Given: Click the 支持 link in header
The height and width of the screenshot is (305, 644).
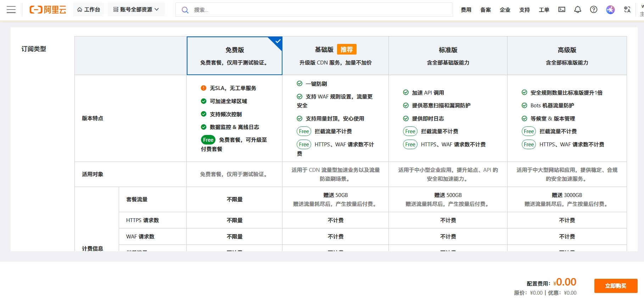Looking at the screenshot, I should 525,10.
